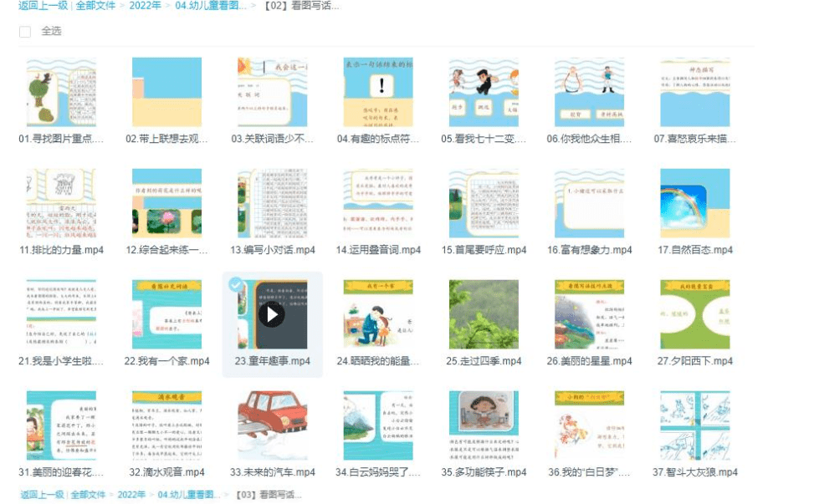The image size is (814, 504).
Task: Open thumbnail of 05.看我七十二变 video
Action: 484,92
